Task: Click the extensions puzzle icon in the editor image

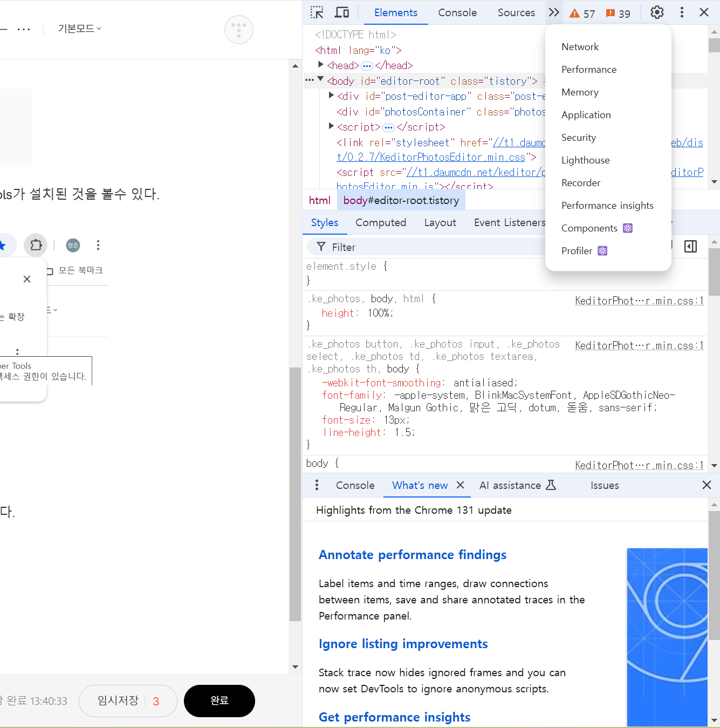Action: (36, 245)
